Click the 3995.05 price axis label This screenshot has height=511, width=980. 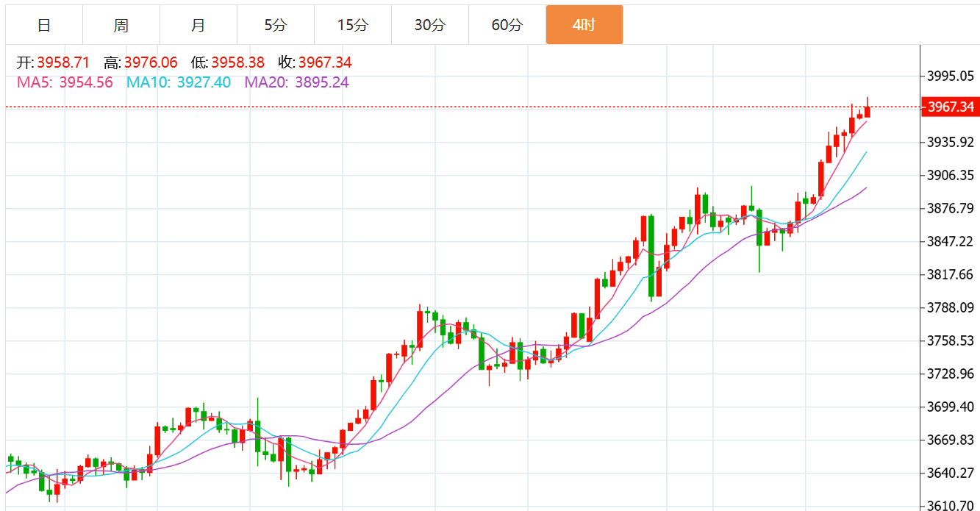[951, 76]
